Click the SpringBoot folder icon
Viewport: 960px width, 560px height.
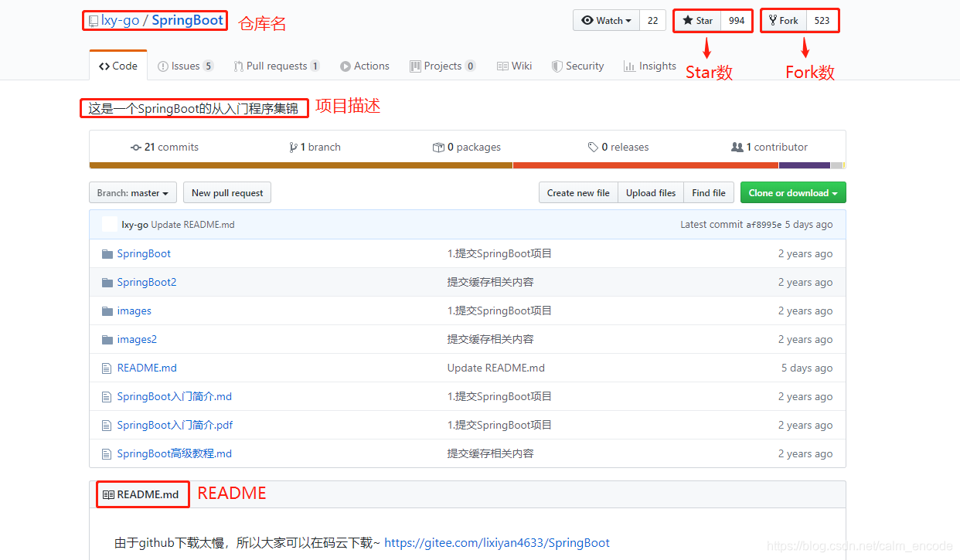click(x=107, y=253)
